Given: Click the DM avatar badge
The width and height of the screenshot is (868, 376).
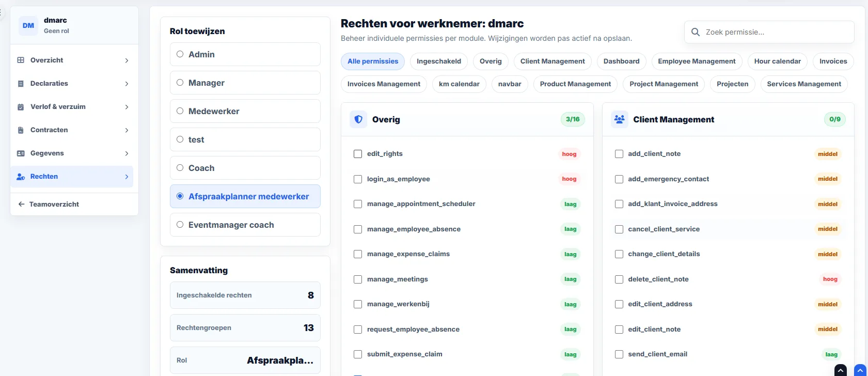Looking at the screenshot, I should click(x=28, y=25).
